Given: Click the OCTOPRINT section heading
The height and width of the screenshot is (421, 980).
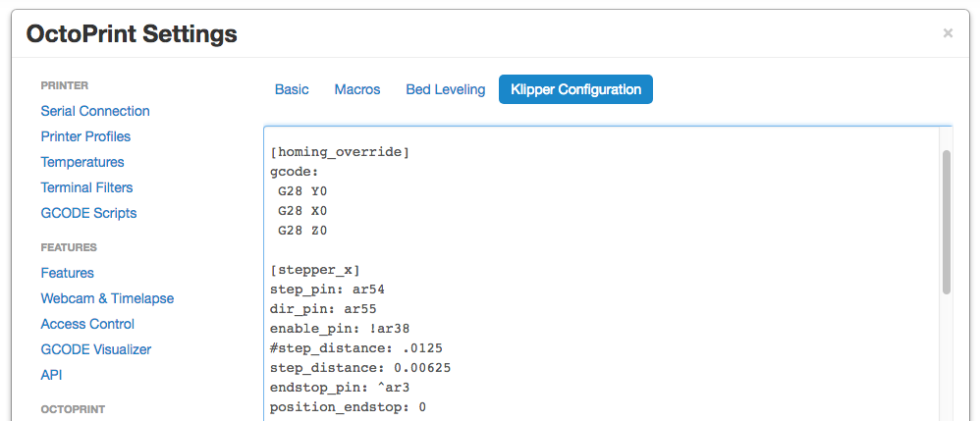Looking at the screenshot, I should (x=73, y=410).
